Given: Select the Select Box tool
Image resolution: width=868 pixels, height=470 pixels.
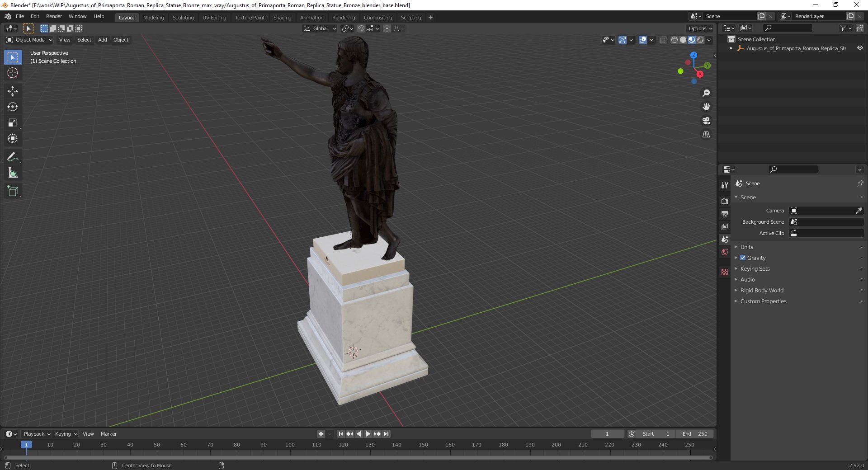Looking at the screenshot, I should pyautogui.click(x=13, y=57).
